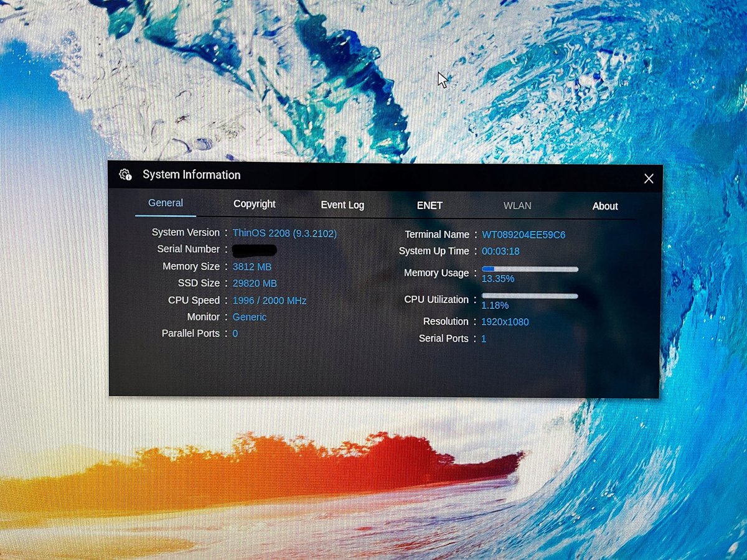Screen dimensions: 747x560
Task: Select the Event Log tab
Action: pos(342,205)
